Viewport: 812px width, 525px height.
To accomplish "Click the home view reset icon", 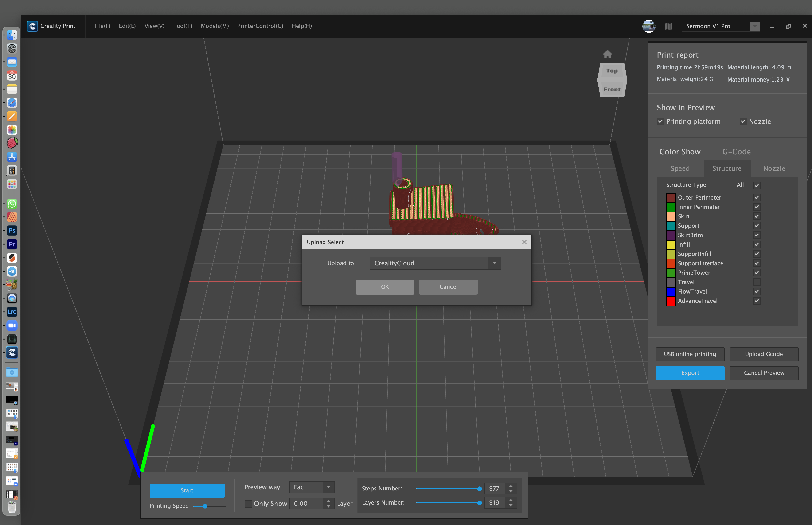I will [x=607, y=54].
